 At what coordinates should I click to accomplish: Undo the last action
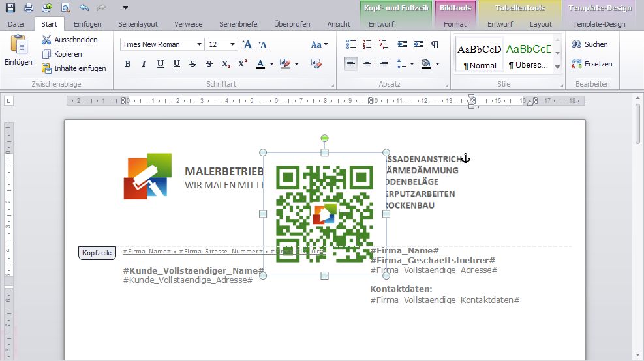[x=84, y=7]
